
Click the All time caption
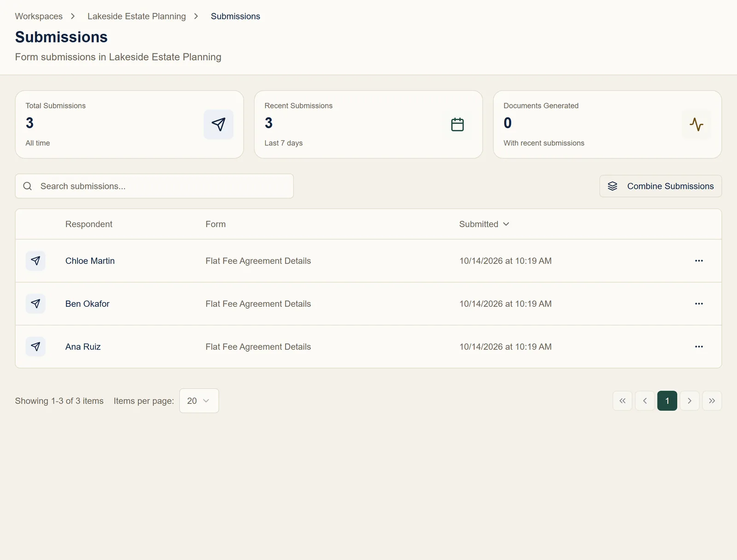pyautogui.click(x=38, y=143)
